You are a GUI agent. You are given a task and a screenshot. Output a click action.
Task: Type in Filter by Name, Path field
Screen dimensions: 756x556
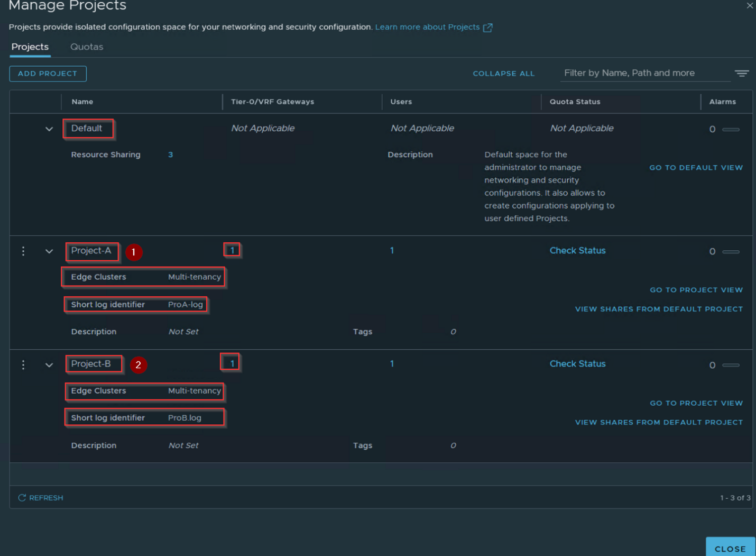click(x=645, y=73)
